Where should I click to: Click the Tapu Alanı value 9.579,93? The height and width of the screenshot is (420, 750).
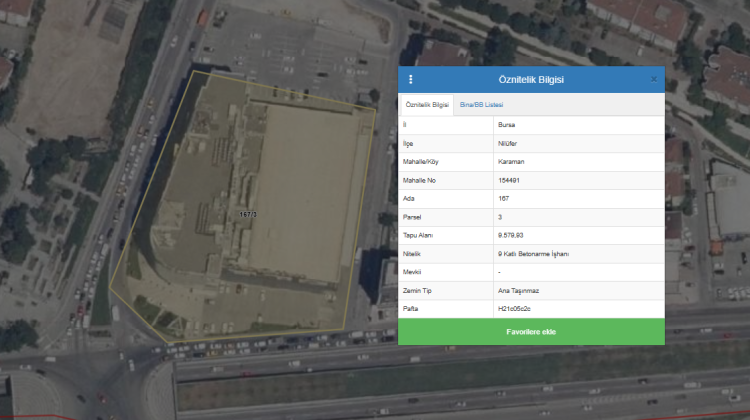pos(512,235)
